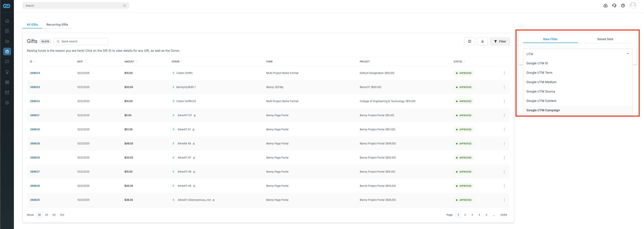644x229 pixels.
Task: Switch to the All Gifts tab
Action: point(32,25)
